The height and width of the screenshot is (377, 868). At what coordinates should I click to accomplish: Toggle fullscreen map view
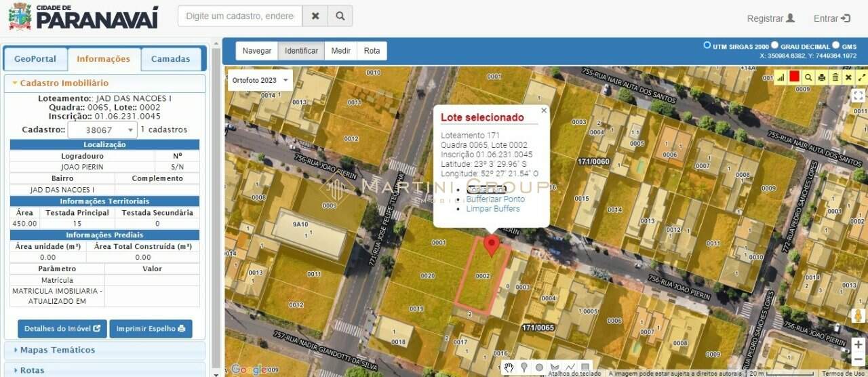859,95
